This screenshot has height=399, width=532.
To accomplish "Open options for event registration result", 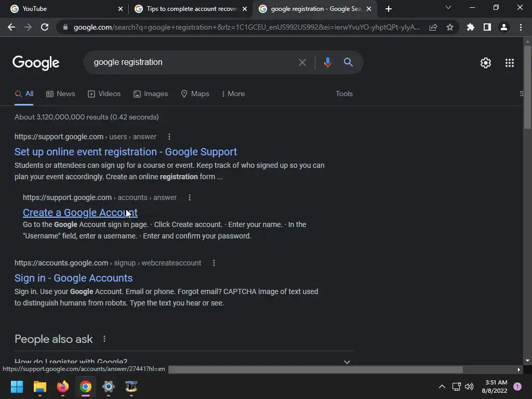I will [x=169, y=137].
